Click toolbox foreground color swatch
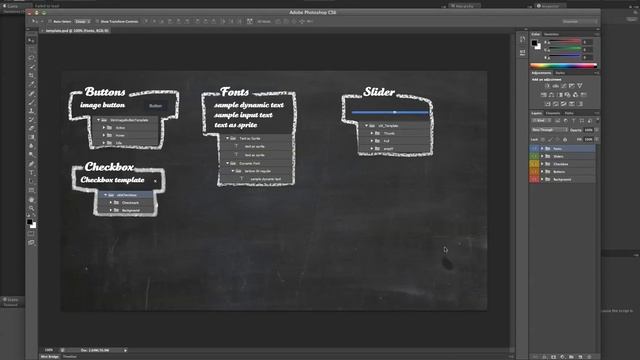This screenshot has height=360, width=640. 29,222
